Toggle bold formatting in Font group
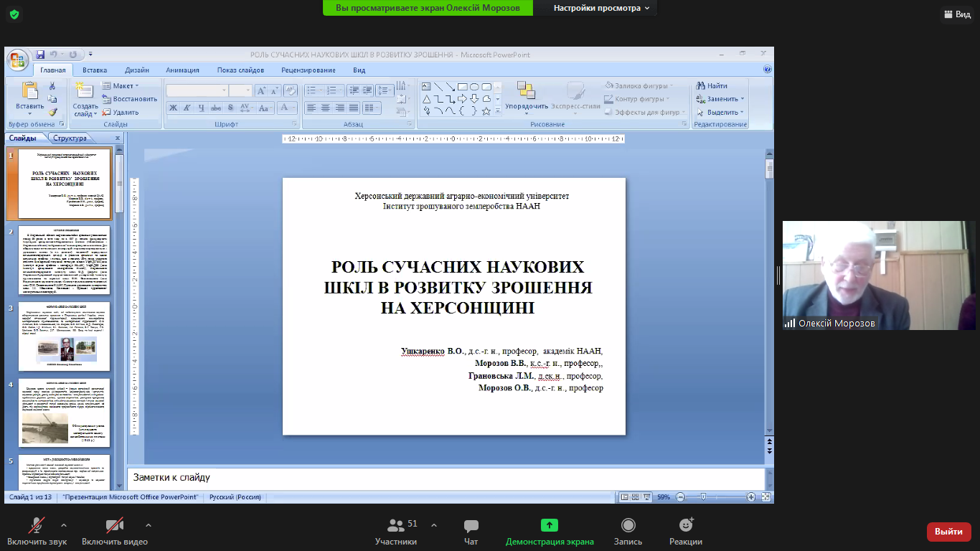 click(173, 108)
